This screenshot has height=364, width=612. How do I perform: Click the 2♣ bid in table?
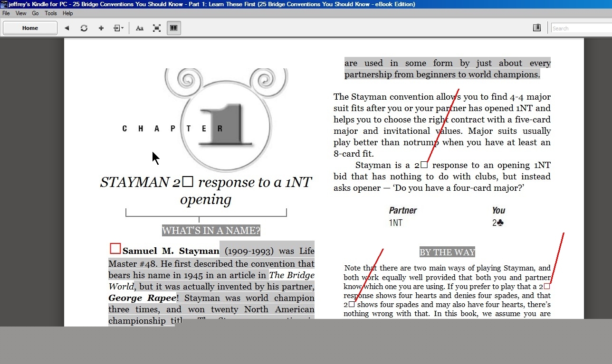pos(498,222)
